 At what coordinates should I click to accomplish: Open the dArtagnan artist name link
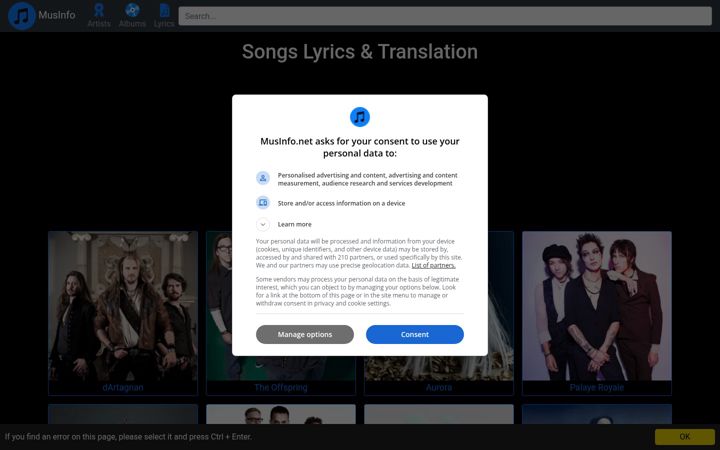coord(123,388)
